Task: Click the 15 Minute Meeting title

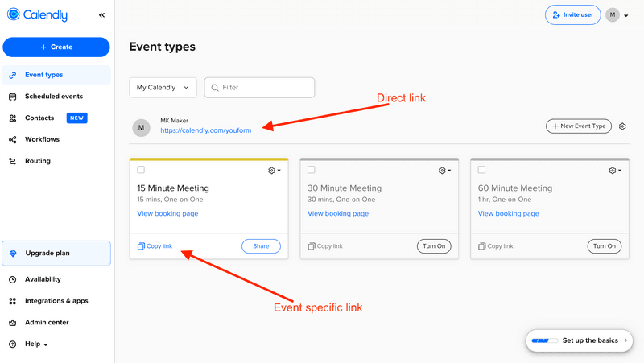Action: [173, 188]
